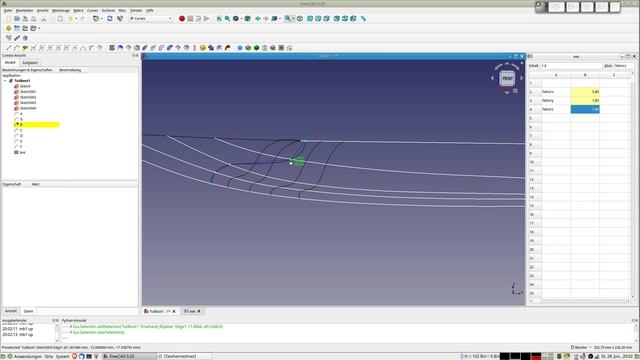Select the yellow cell with value 1,80
640x360 pixels.
pos(585,100)
